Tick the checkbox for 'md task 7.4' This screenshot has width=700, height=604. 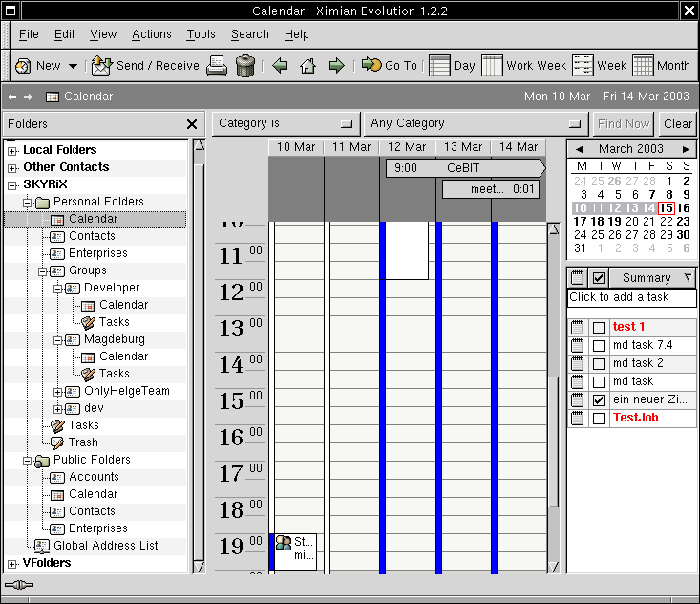(x=599, y=346)
